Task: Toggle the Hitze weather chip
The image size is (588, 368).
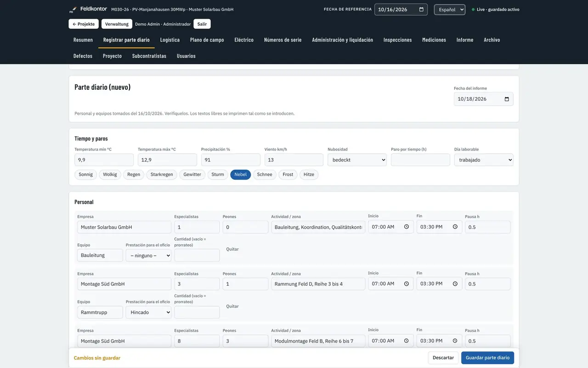Action: [309, 175]
